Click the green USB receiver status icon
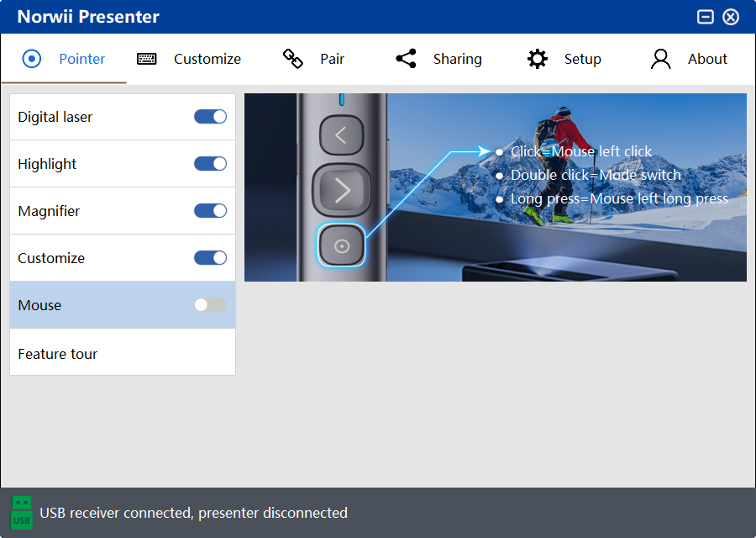Viewport: 756px width, 538px height. pyautogui.click(x=21, y=513)
